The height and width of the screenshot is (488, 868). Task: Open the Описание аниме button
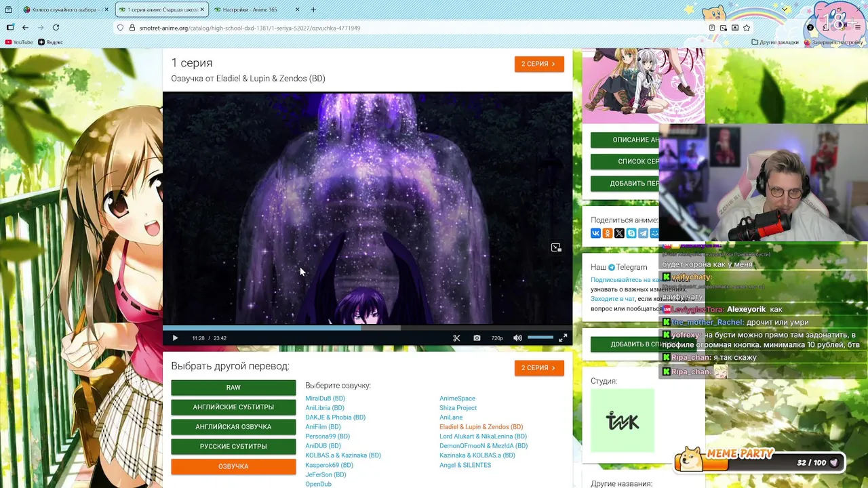625,140
